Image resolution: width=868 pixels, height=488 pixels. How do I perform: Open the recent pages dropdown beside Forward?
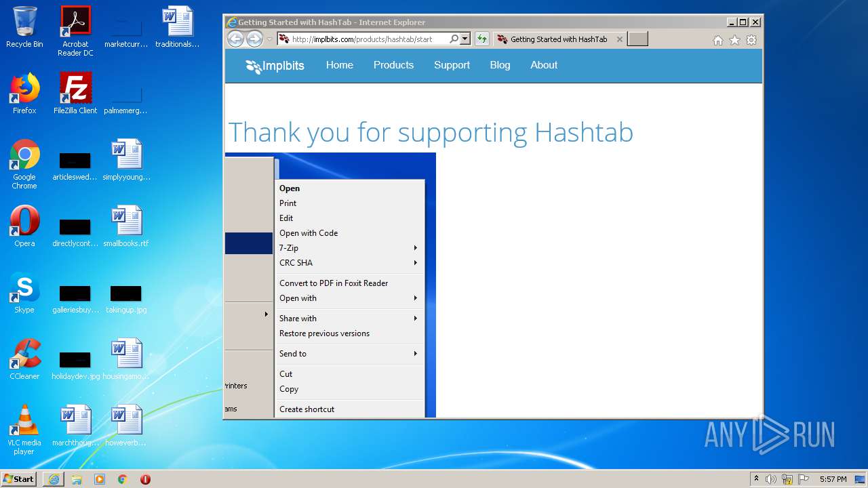pyautogui.click(x=270, y=39)
